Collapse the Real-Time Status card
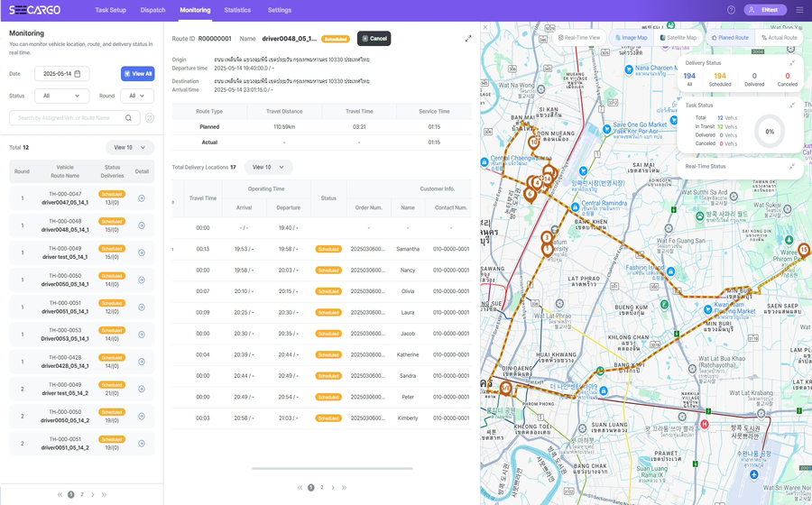Viewport: 812px width, 505px height. (x=792, y=166)
